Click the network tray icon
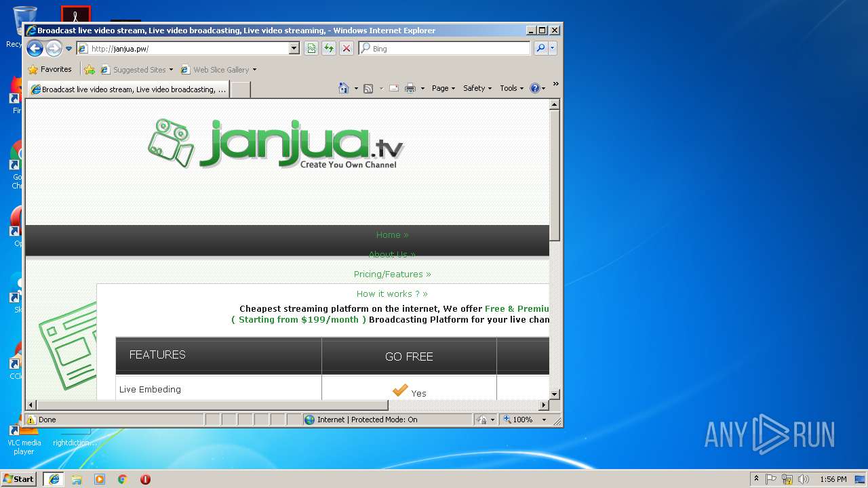The image size is (868, 488). 787,479
